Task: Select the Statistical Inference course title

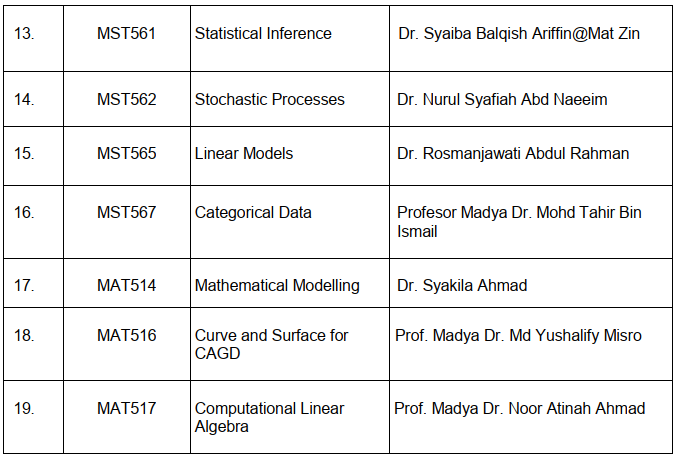Action: (x=263, y=34)
